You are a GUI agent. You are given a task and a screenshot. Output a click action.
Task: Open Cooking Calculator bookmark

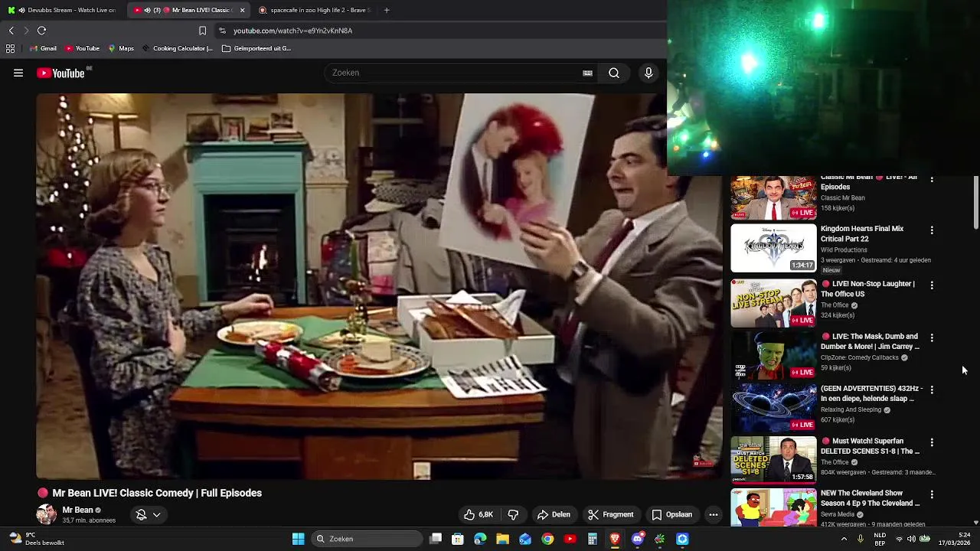tap(177, 48)
